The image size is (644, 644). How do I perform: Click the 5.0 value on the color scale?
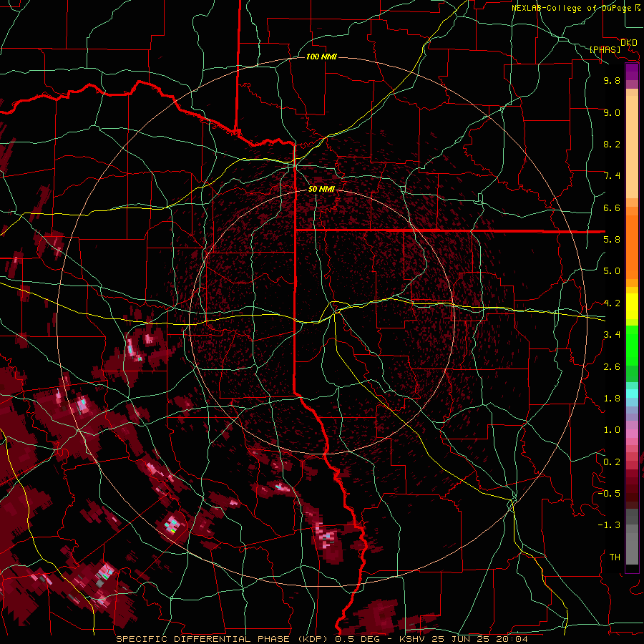(x=612, y=271)
